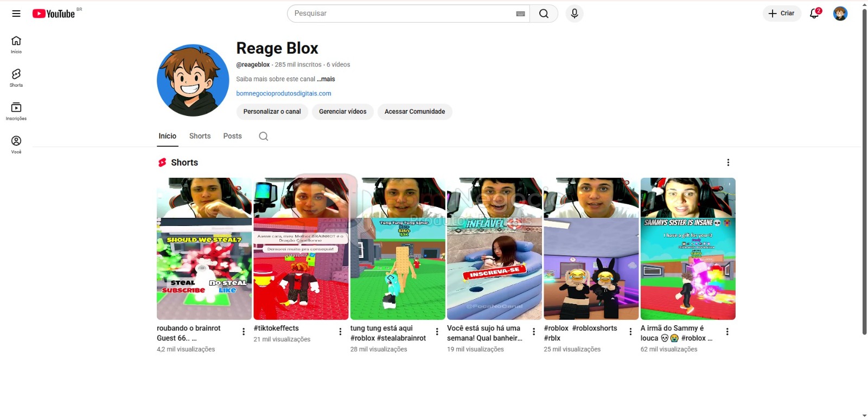Open bomnegocioprodutosdigitais.com link
This screenshot has width=868, height=420.
284,93
